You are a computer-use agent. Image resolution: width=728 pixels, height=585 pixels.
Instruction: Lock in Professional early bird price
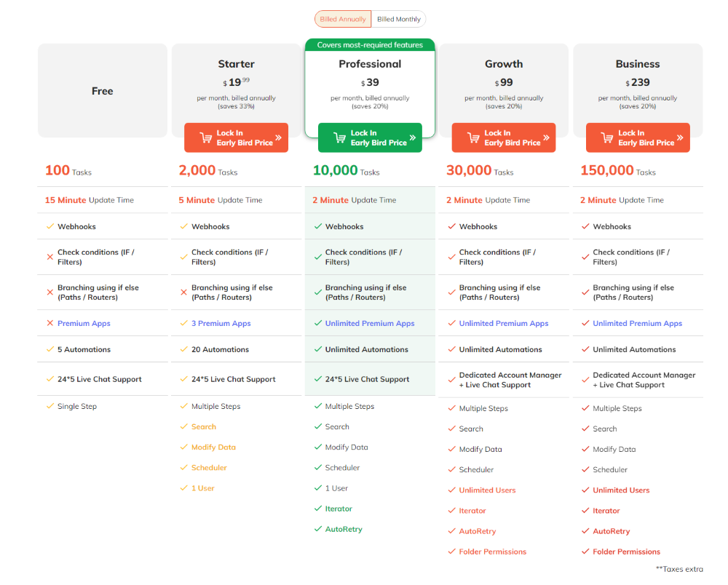(370, 138)
